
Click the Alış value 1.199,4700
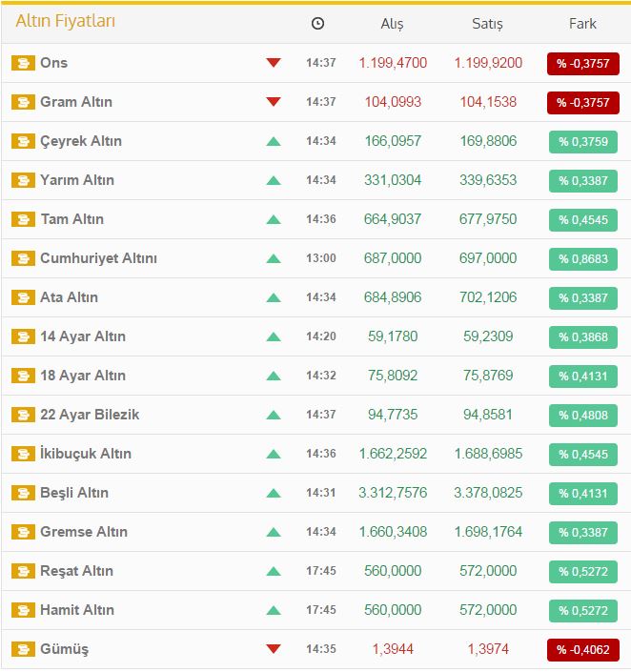click(393, 63)
